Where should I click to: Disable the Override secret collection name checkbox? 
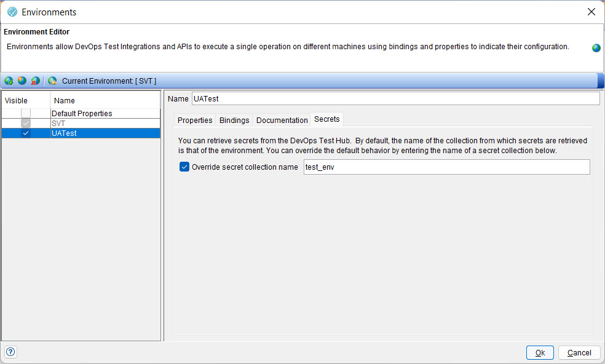click(x=184, y=167)
